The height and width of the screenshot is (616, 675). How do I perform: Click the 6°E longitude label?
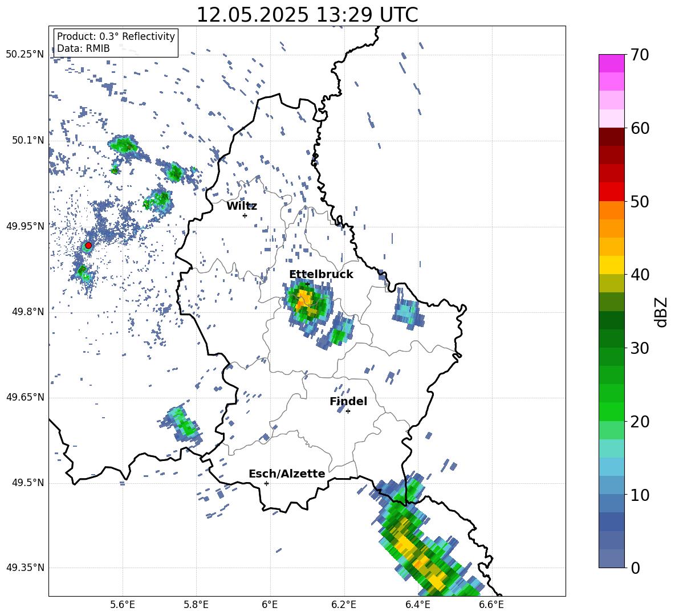click(x=270, y=605)
